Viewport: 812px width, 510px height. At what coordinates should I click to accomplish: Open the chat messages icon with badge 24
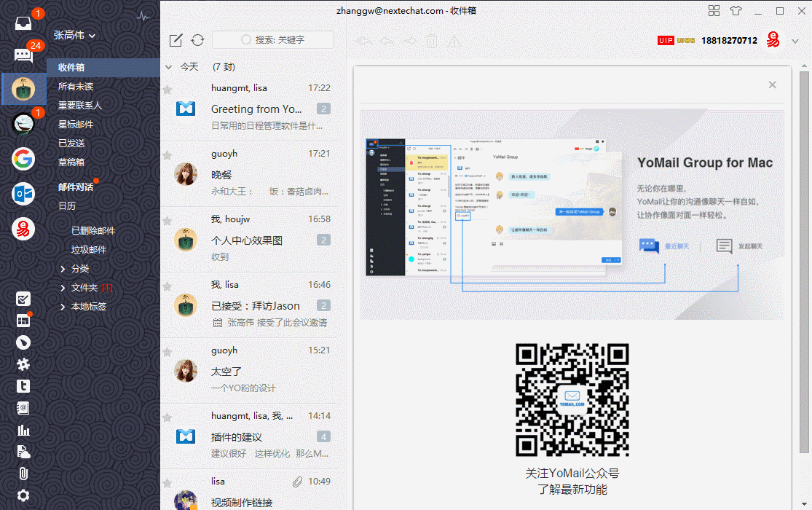coord(23,55)
